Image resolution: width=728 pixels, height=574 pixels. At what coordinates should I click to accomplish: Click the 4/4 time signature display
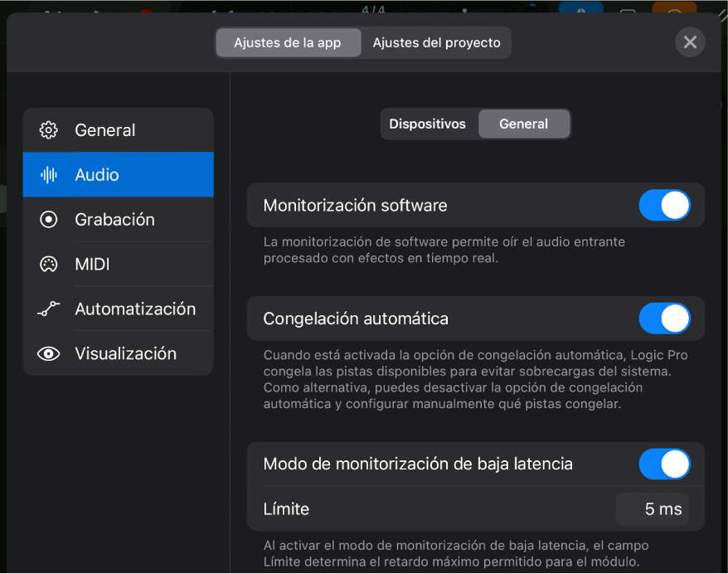[374, 10]
